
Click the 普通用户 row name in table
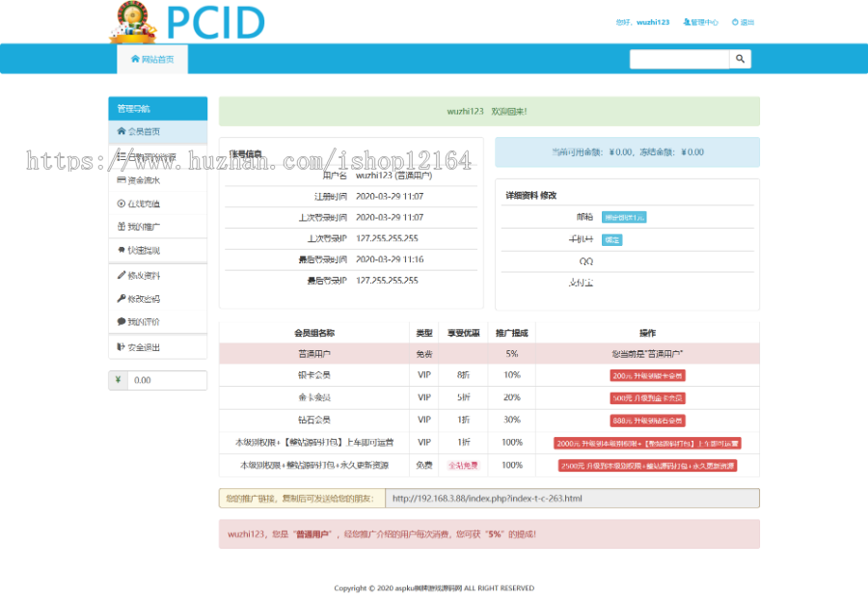(314, 354)
